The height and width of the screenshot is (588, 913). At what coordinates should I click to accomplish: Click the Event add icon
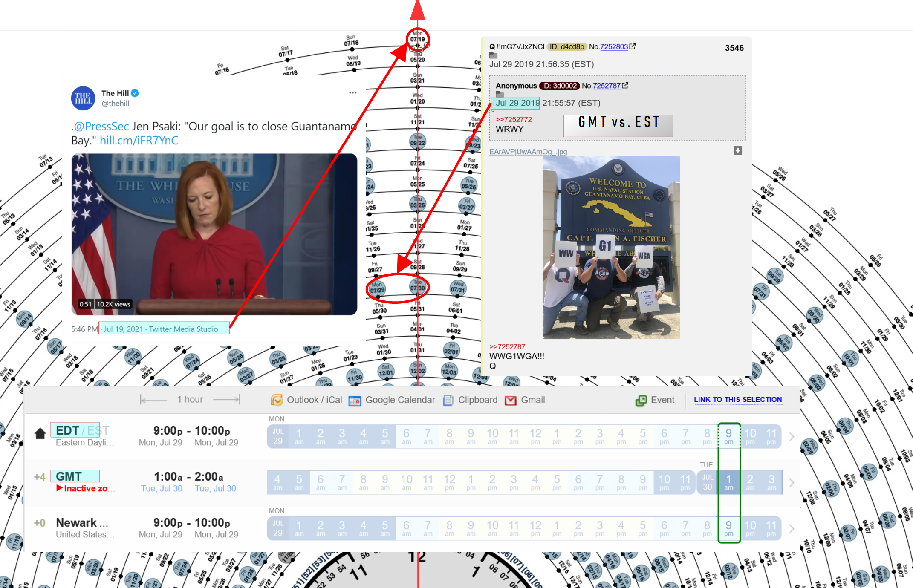coord(641,401)
